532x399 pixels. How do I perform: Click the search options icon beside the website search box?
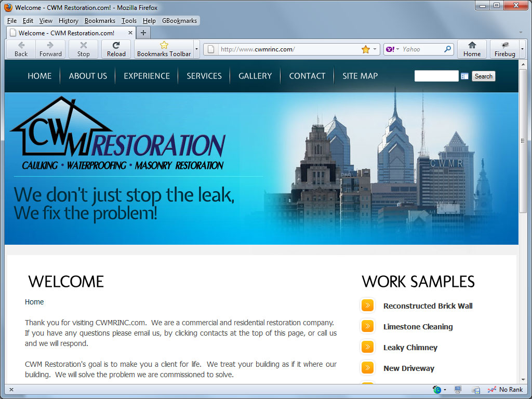click(x=464, y=76)
